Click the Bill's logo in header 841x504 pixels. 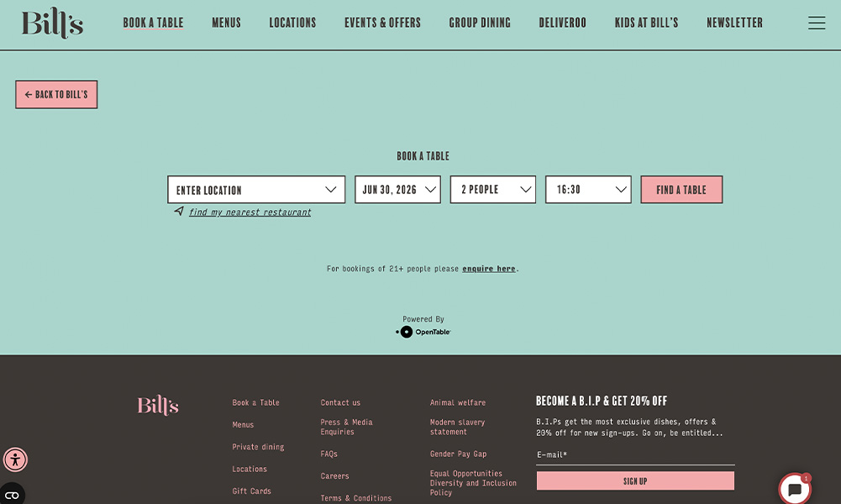point(52,23)
